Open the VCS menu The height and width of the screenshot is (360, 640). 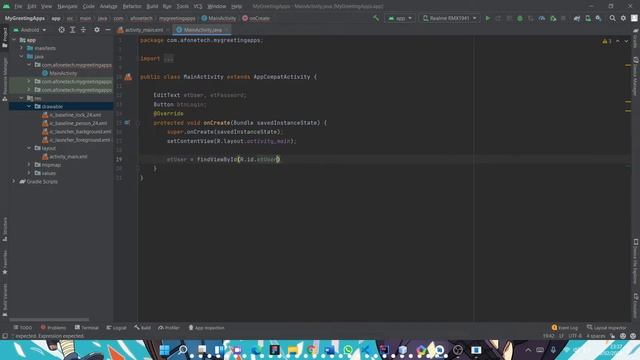click(x=198, y=7)
